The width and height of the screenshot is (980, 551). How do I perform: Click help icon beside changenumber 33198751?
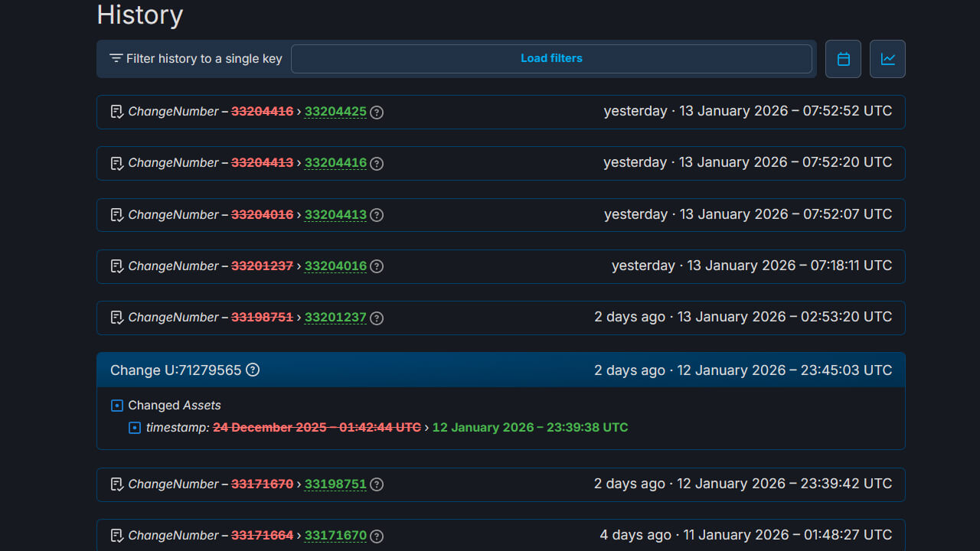[x=377, y=484]
